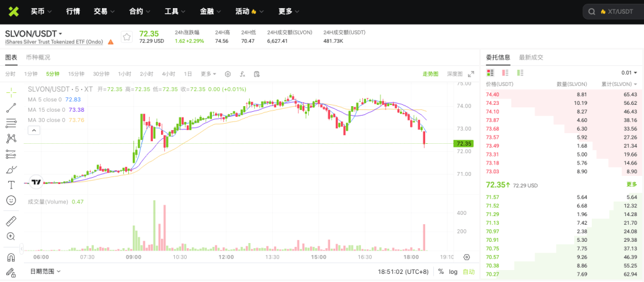Switch to 深度图 depth chart

click(455, 74)
